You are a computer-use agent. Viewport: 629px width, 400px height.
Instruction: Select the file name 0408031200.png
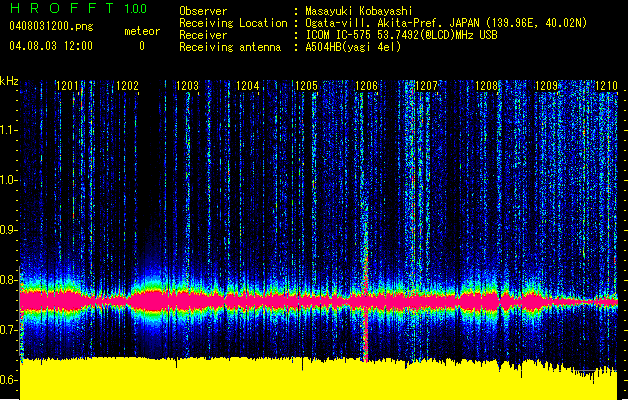pyautogui.click(x=51, y=26)
